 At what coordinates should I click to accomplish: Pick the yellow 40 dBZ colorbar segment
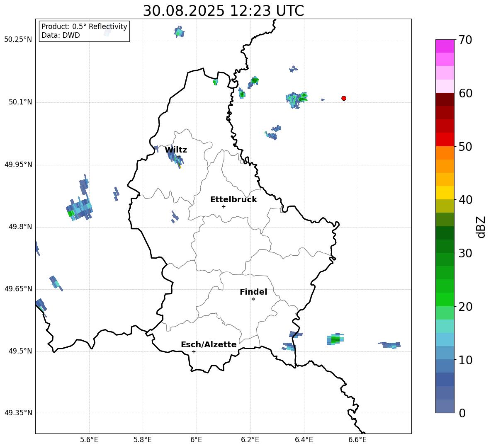coord(445,193)
